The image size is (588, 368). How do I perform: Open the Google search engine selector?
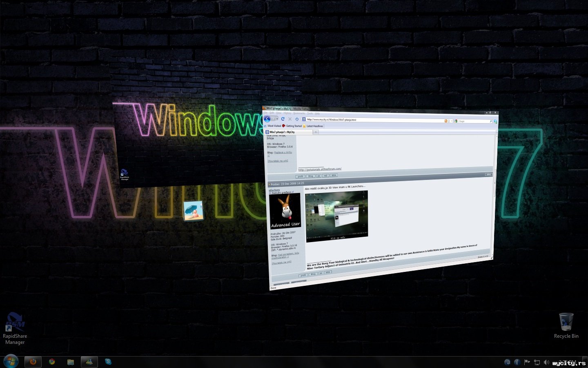[457, 121]
